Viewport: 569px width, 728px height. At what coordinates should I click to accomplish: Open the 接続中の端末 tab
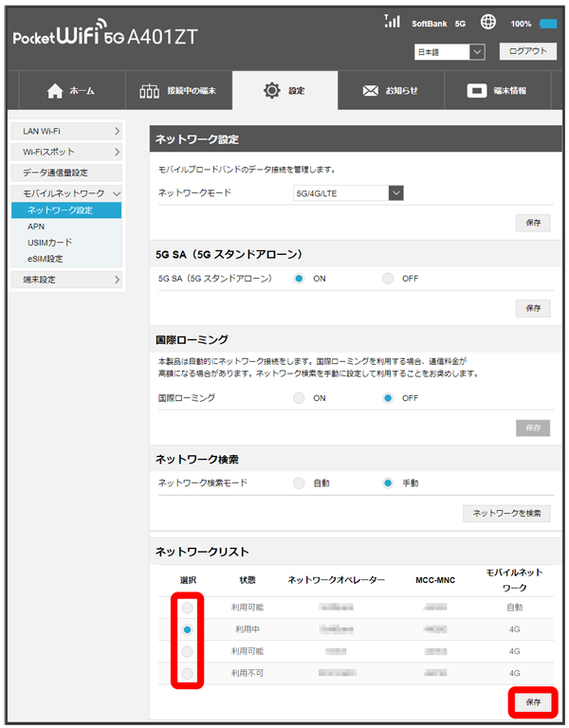click(x=177, y=91)
